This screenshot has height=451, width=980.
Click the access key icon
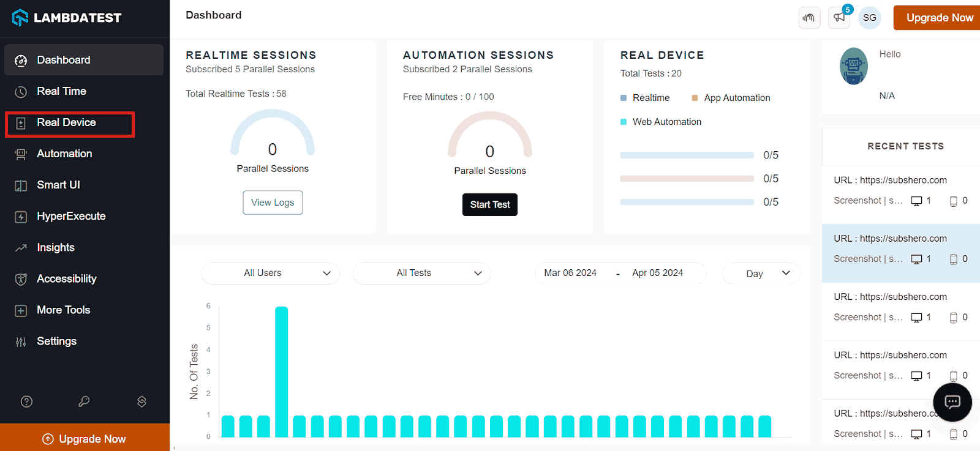84,401
